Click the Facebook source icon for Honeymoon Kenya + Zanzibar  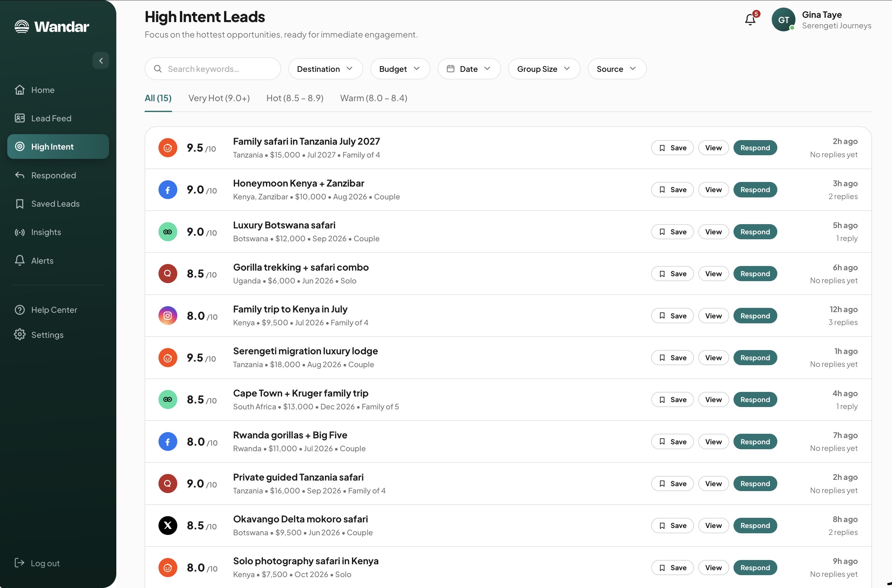tap(167, 190)
